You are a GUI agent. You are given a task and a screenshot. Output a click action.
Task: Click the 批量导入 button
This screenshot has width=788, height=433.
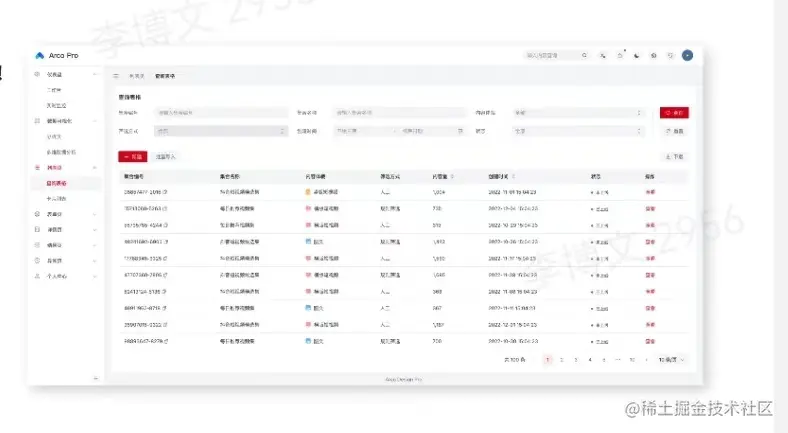[165, 157]
